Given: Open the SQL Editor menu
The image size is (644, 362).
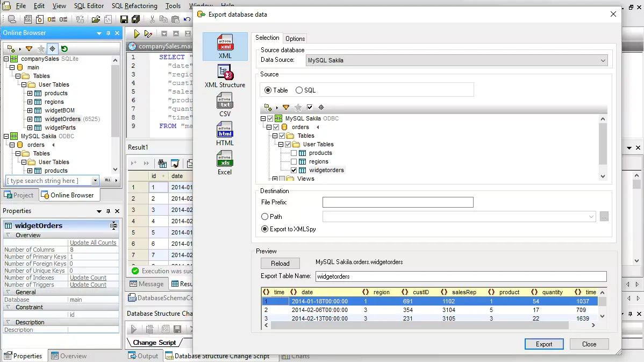Looking at the screenshot, I should click(x=89, y=6).
